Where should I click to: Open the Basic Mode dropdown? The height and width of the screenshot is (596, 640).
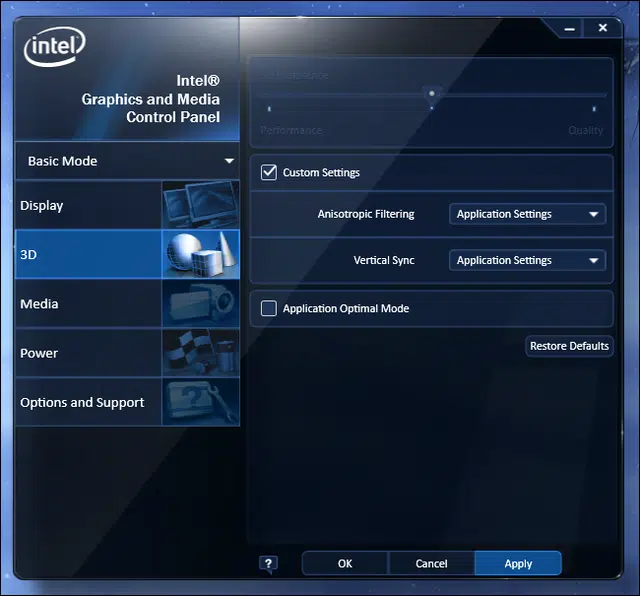[x=127, y=161]
